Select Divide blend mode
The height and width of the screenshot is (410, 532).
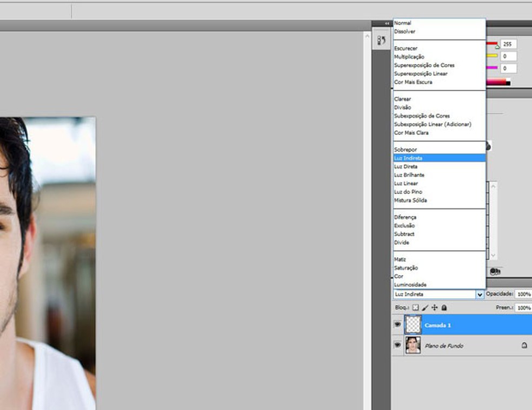[440, 243]
